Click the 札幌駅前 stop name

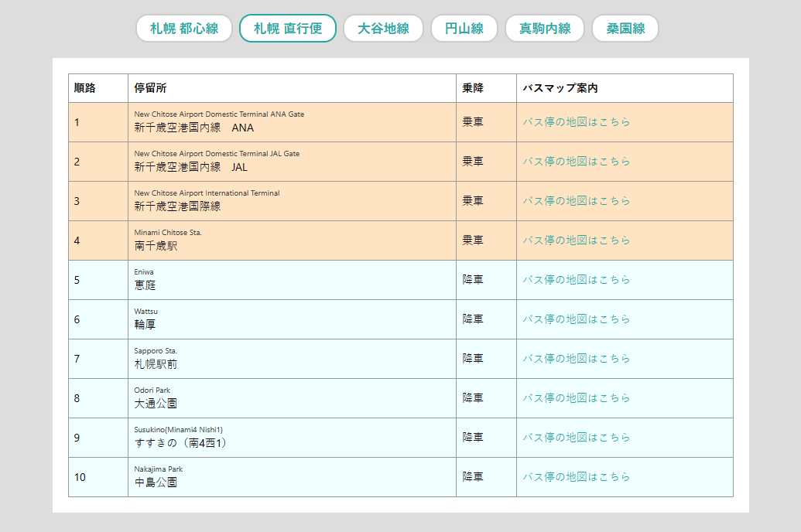[x=156, y=364]
